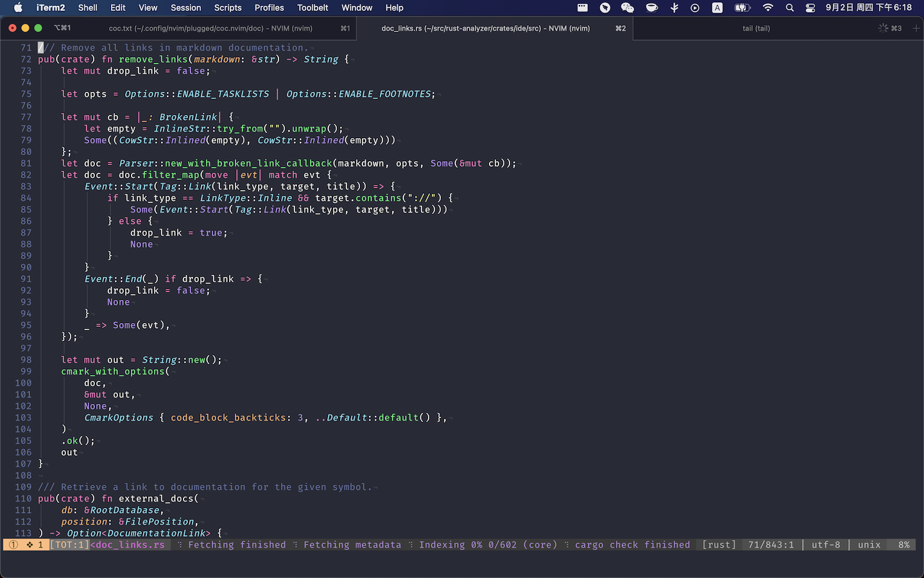The image size is (924, 578).
Task: Click the window-grid icon in the menu bar
Action: [x=582, y=8]
